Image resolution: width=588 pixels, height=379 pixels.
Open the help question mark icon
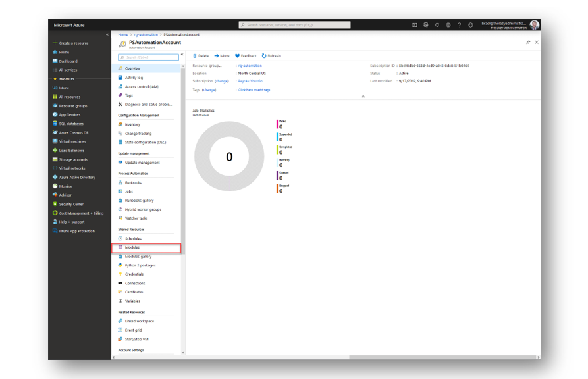tap(460, 25)
